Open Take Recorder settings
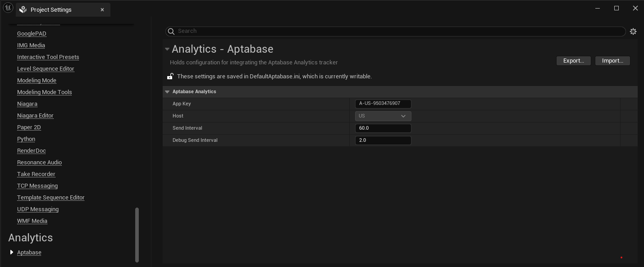 (36, 174)
